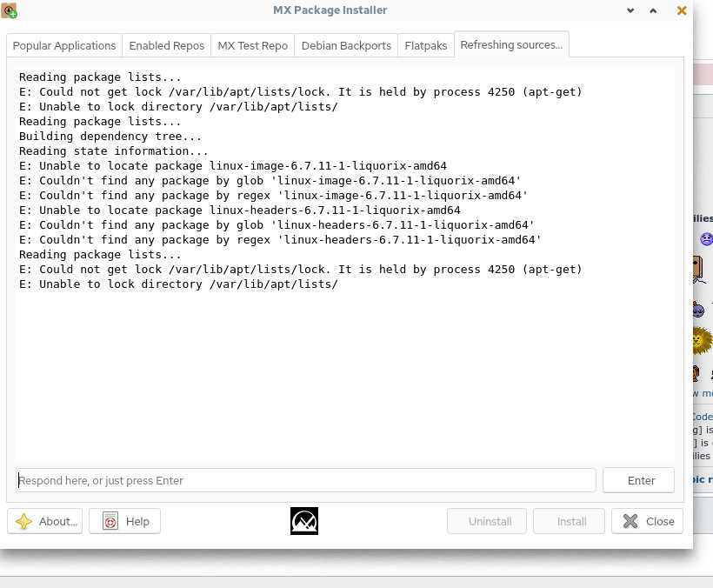Maximize window using the up chevron in title bar
This screenshot has width=713, height=588.
click(653, 10)
